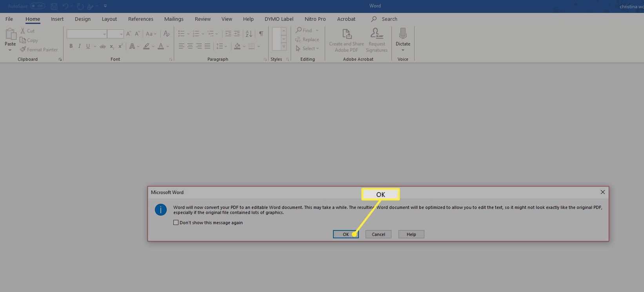Toggle Show/Hide paragraph marks
Viewport: 644px width, 292px height.
click(x=261, y=34)
